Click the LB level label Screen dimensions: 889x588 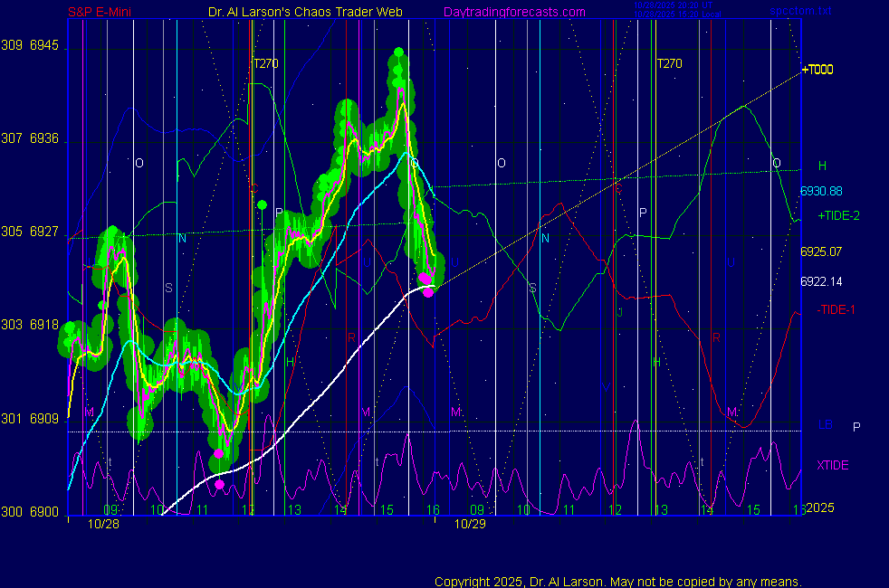point(825,425)
